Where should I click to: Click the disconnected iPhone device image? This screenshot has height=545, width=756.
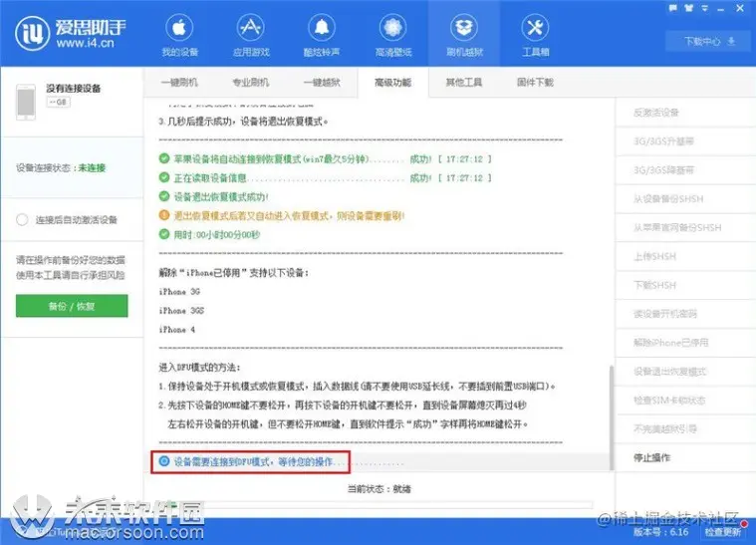(x=26, y=102)
